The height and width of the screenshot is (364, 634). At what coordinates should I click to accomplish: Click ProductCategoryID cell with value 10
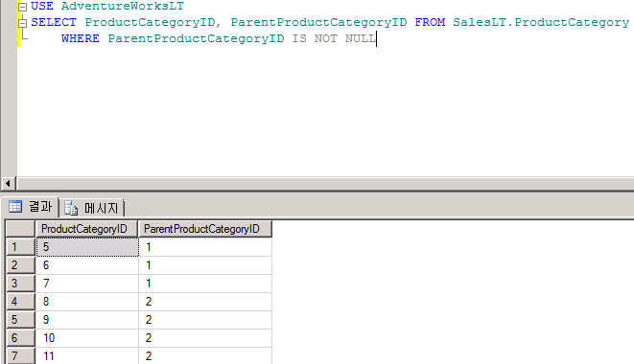[87, 338]
